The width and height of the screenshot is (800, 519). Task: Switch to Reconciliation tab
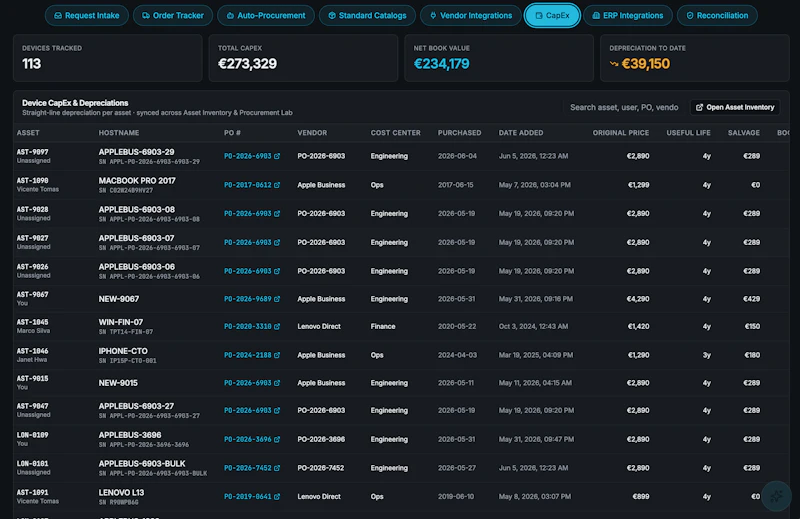pyautogui.click(x=717, y=15)
